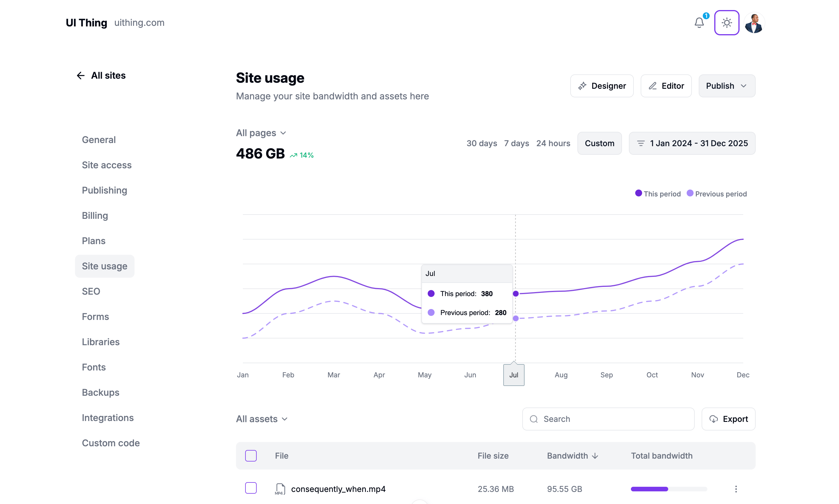
Task: Open Custom code section
Action: pyautogui.click(x=111, y=443)
